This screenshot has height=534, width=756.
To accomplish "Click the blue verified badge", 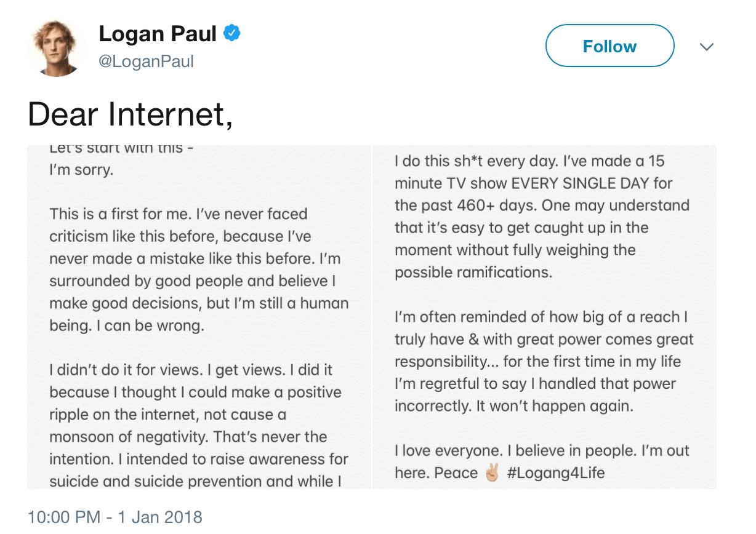I will click(x=231, y=34).
